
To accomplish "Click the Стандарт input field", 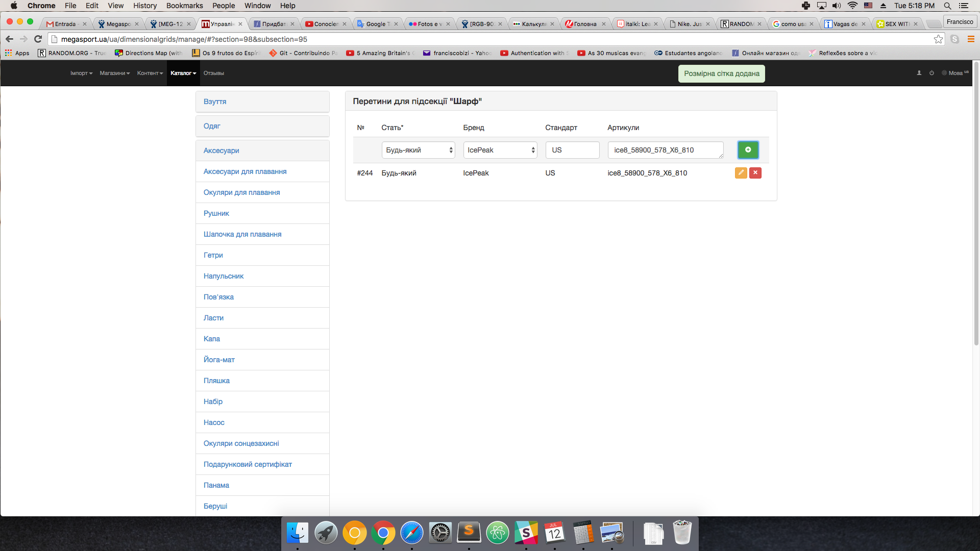I will 572,150.
